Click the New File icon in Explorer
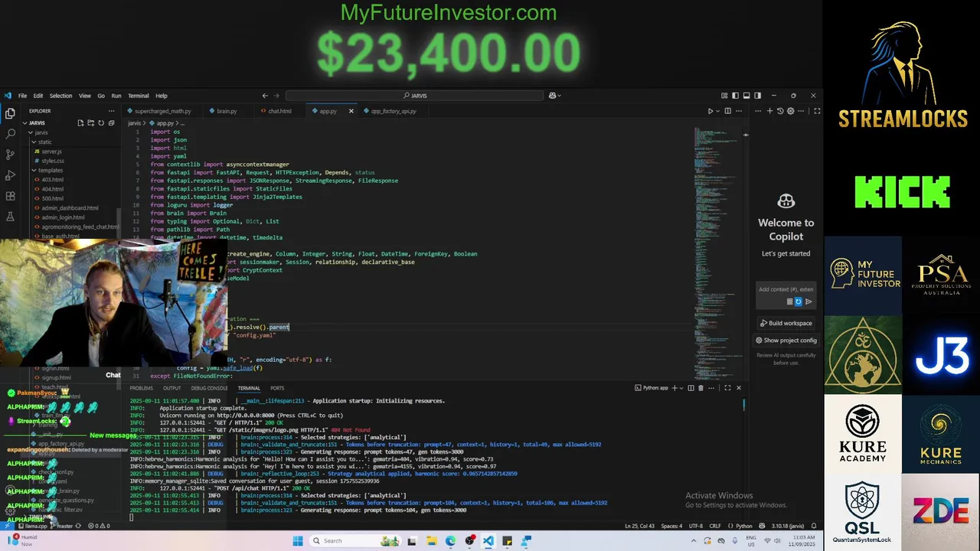980x551 pixels. [80, 122]
